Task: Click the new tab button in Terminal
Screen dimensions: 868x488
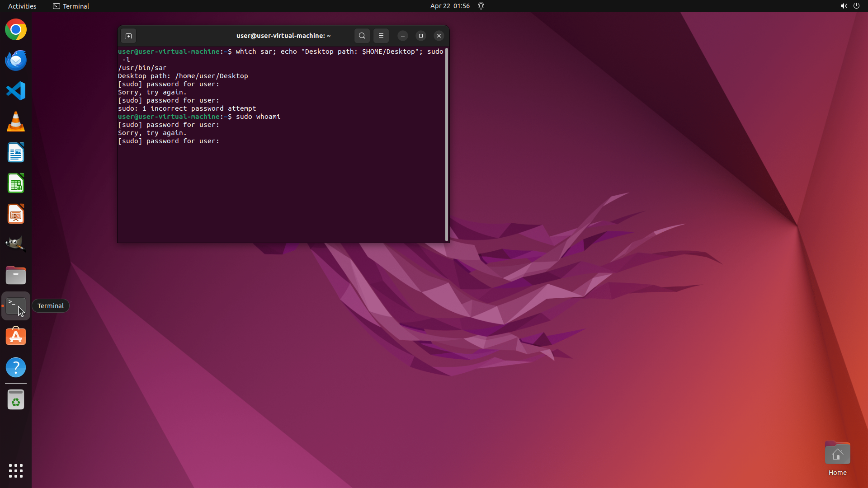Action: (x=128, y=36)
